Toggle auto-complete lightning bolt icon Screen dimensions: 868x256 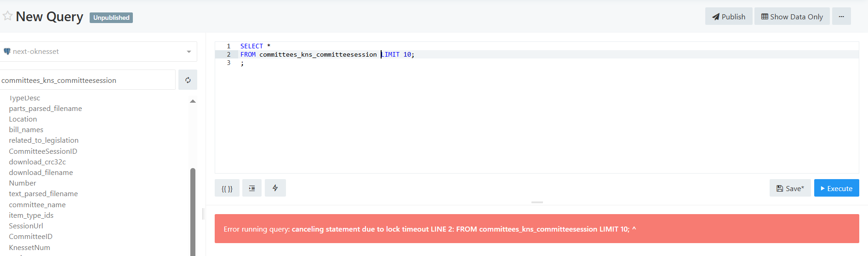coord(275,188)
